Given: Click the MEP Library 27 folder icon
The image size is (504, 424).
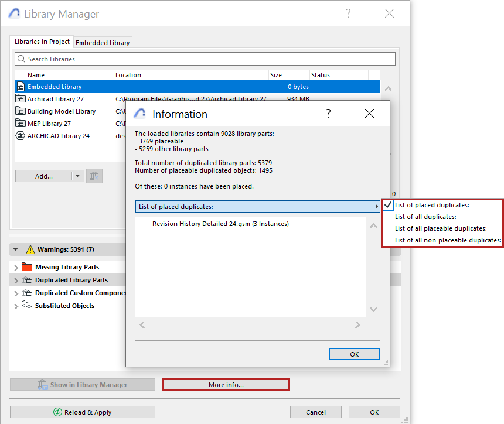Looking at the screenshot, I should (x=21, y=124).
